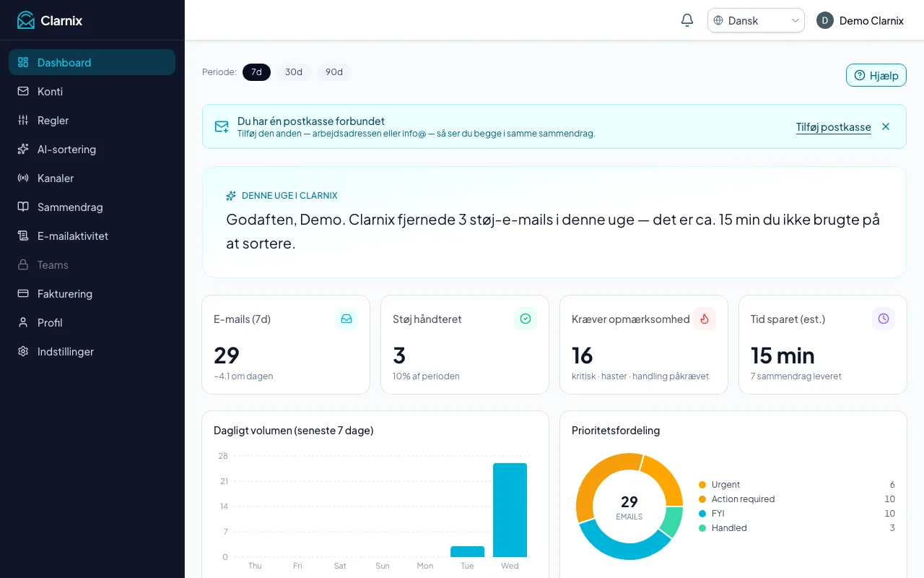Image resolution: width=924 pixels, height=578 pixels.
Task: Click the Profil person icon in sidebar
Action: click(23, 322)
